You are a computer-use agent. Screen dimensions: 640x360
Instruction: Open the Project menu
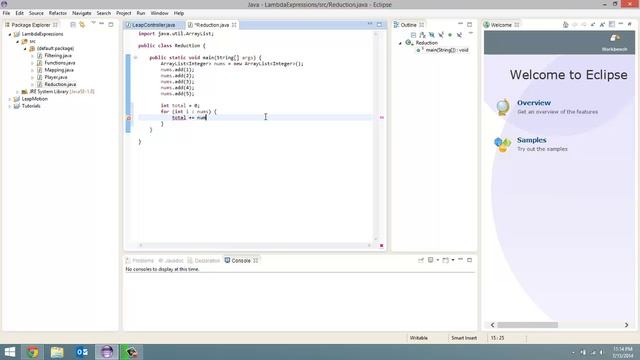pyautogui.click(x=124, y=13)
